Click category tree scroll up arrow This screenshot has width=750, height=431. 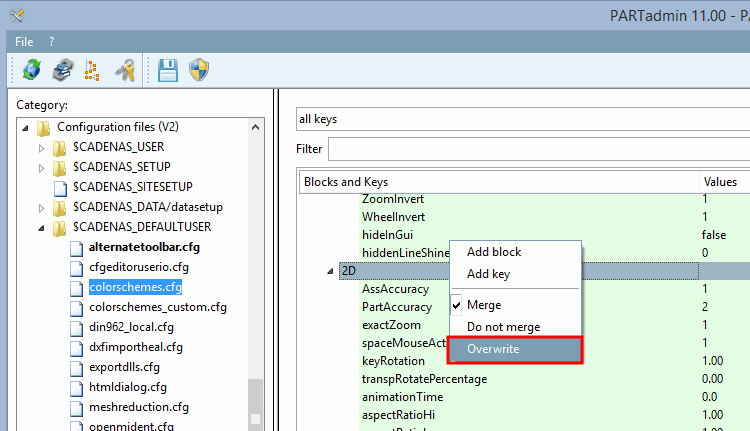[x=255, y=127]
